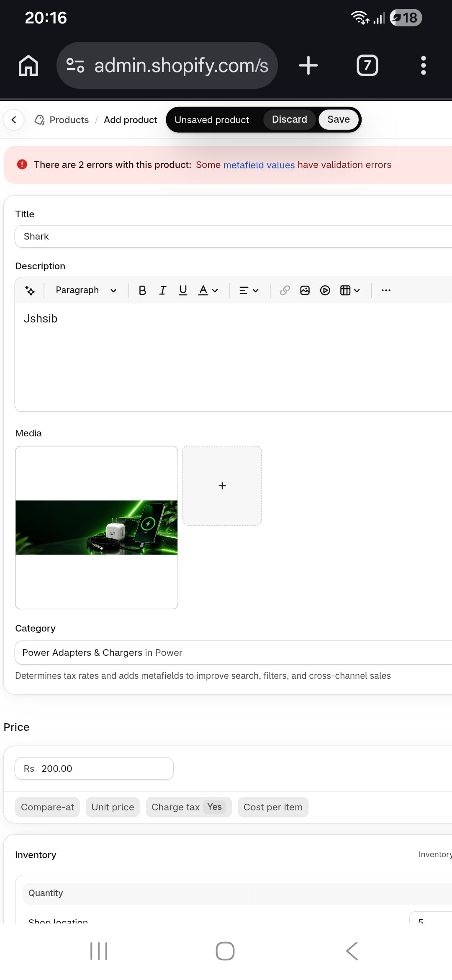The height and width of the screenshot is (980, 452).
Task: Edit the price field showing 200.00
Action: click(x=94, y=769)
